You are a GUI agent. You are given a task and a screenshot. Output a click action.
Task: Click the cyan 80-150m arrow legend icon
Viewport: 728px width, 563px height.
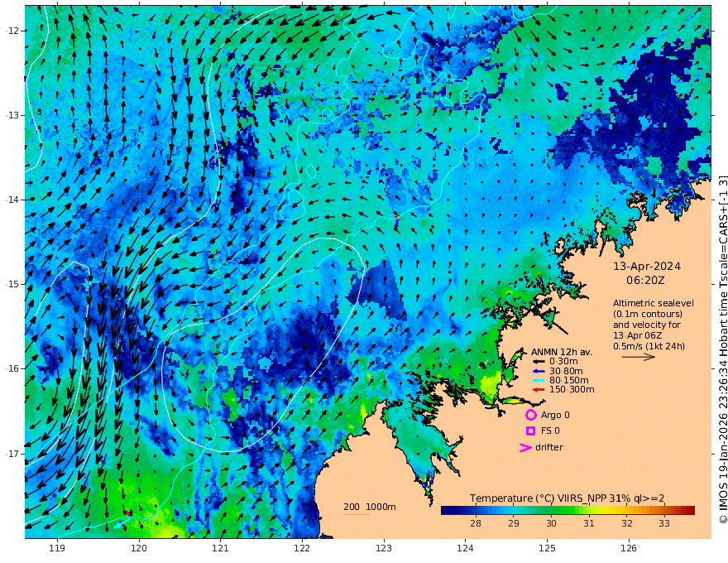pyautogui.click(x=538, y=381)
